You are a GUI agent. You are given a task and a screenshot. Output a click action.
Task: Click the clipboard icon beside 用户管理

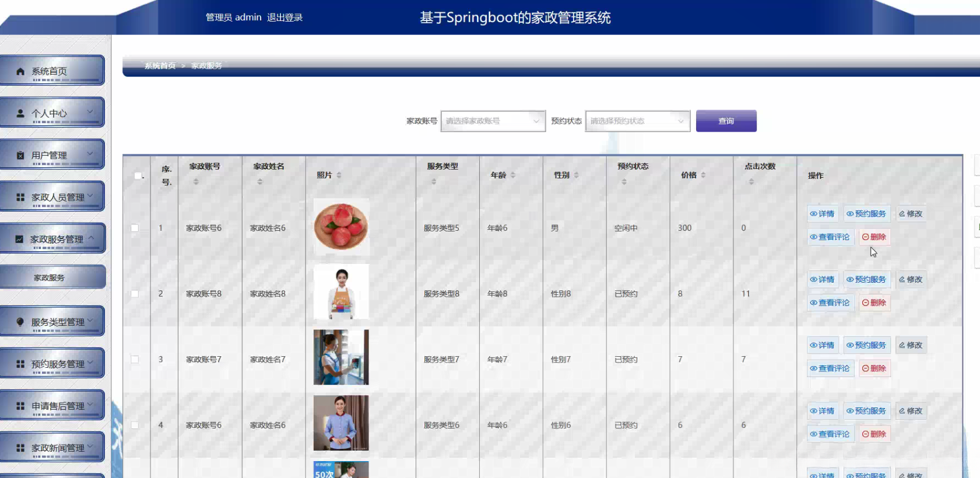[20, 155]
